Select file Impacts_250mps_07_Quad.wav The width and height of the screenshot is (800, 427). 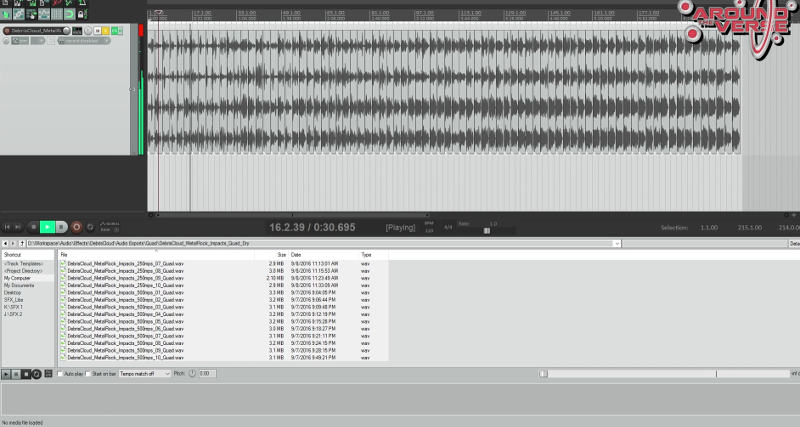click(126, 264)
